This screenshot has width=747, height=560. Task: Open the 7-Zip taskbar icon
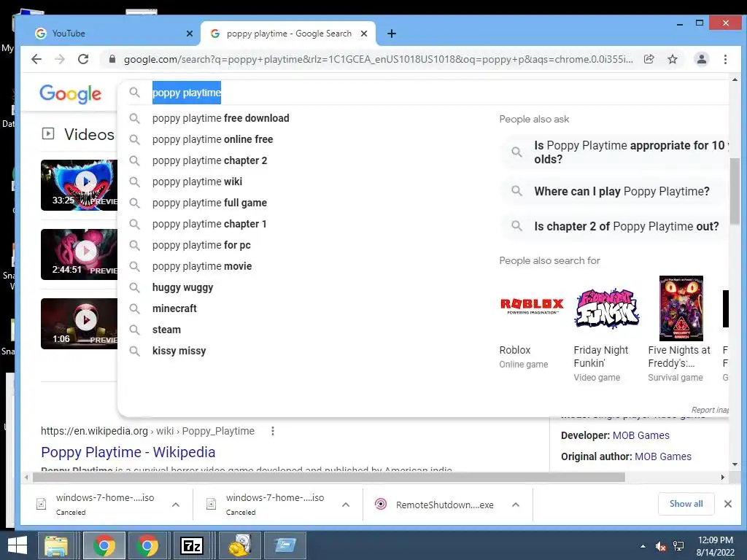click(x=192, y=545)
